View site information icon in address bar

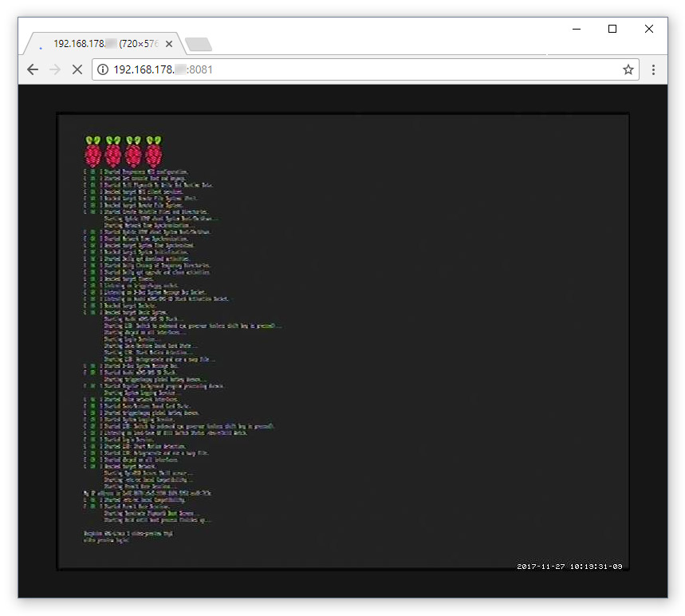point(103,69)
